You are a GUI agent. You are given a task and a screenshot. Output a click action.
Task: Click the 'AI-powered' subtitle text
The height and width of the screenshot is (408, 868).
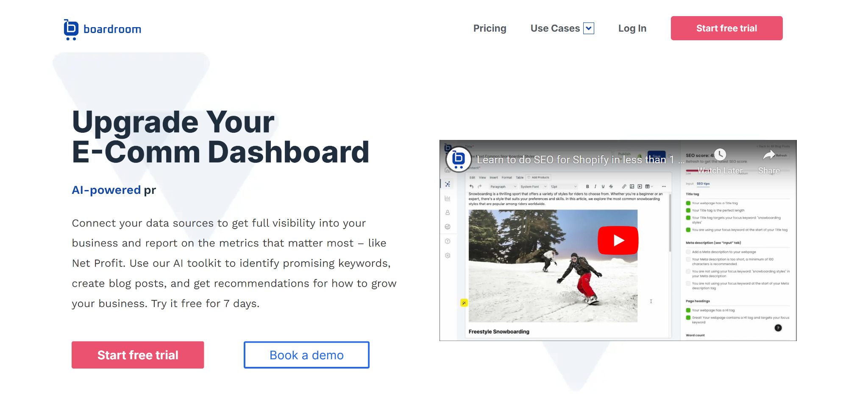[106, 190]
